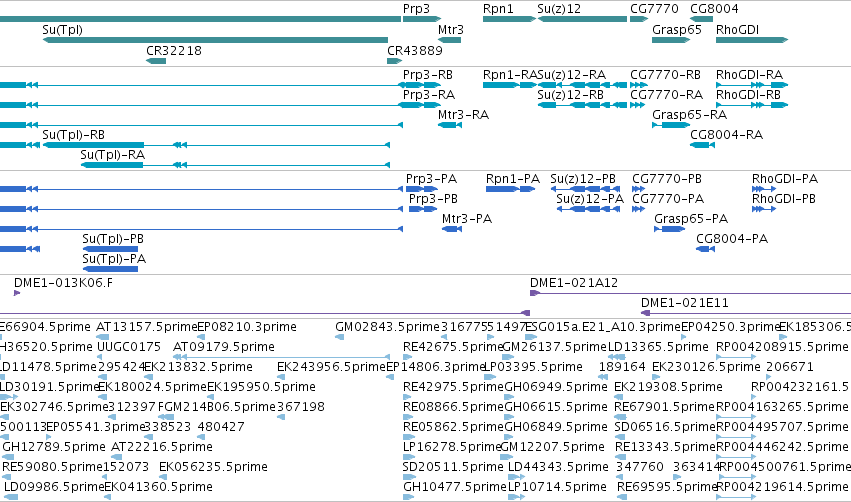Click the CG7770-RA transcript
The width and height of the screenshot is (851, 502).
point(639,105)
